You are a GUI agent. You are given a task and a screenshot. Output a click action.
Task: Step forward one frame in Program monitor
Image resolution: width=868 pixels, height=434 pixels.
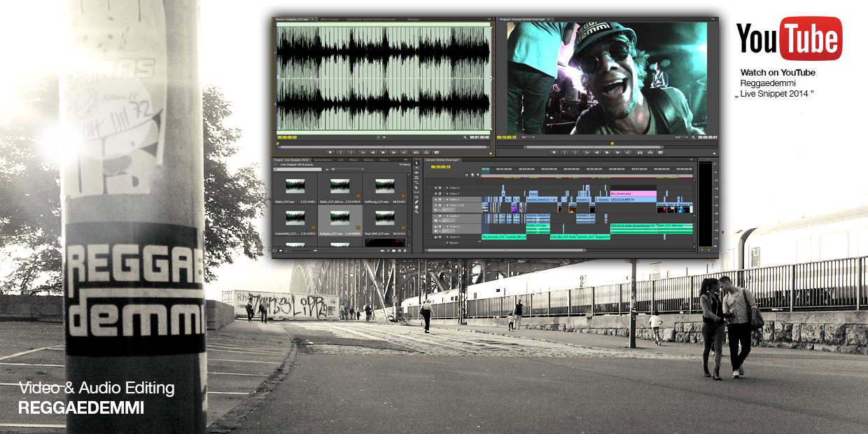point(617,152)
